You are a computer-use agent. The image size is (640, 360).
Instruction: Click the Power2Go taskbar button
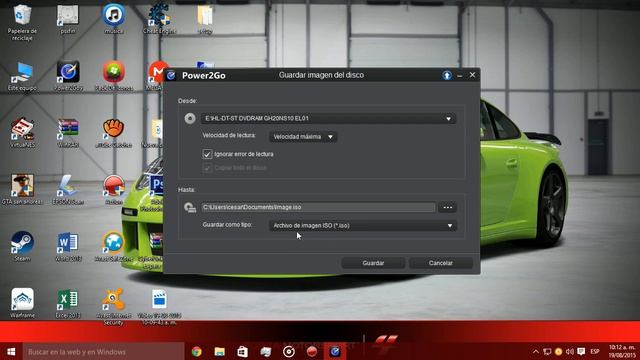tap(335, 351)
